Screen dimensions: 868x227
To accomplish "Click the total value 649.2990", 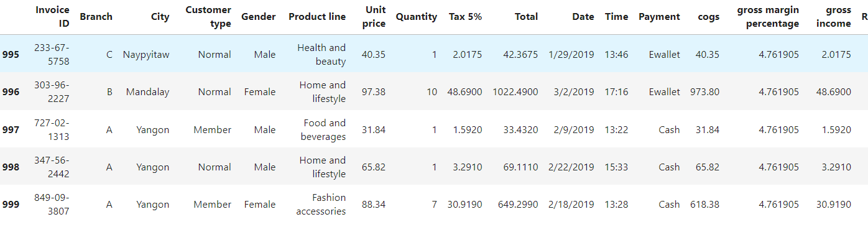I will tap(518, 204).
